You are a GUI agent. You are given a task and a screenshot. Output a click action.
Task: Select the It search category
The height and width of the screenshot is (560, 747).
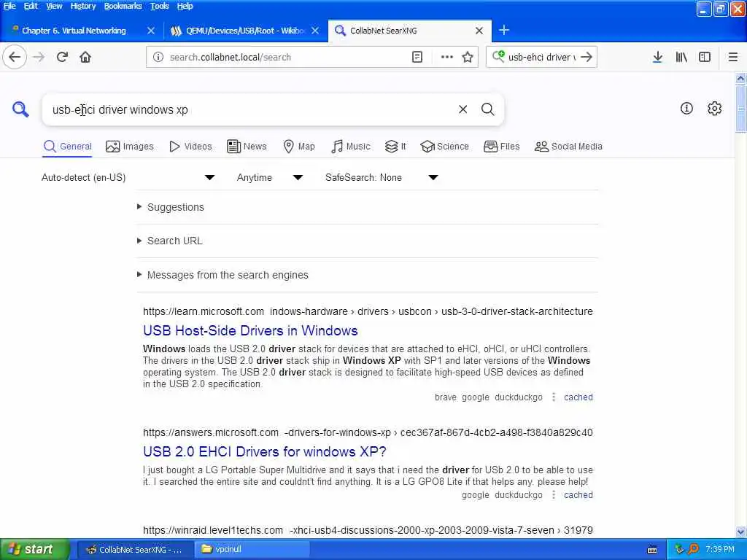coord(395,147)
